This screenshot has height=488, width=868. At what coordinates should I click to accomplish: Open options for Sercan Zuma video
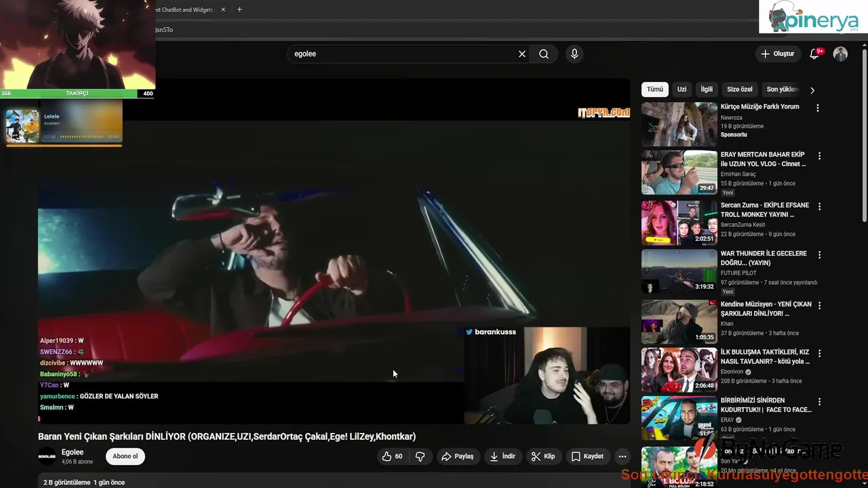(819, 206)
